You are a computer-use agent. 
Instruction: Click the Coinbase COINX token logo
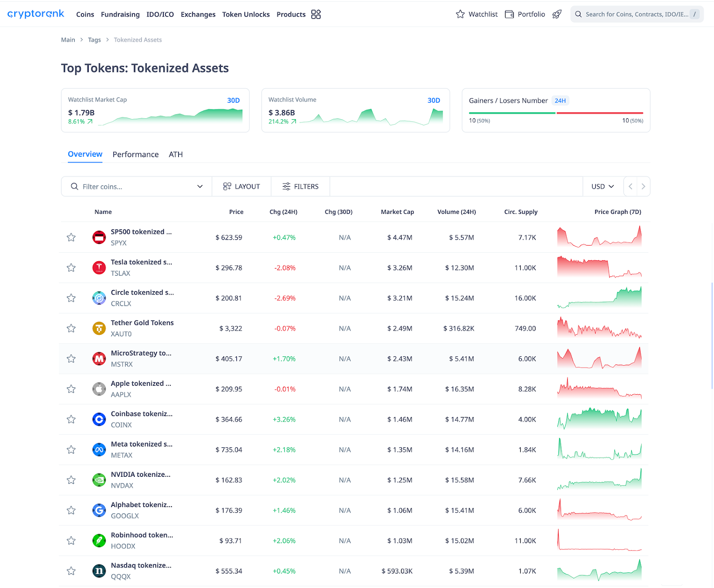click(x=99, y=419)
